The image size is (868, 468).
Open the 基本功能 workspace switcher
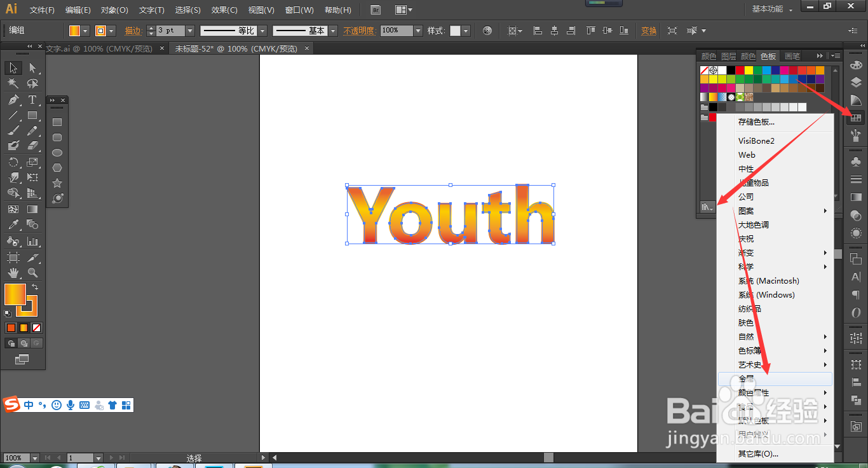pos(772,9)
